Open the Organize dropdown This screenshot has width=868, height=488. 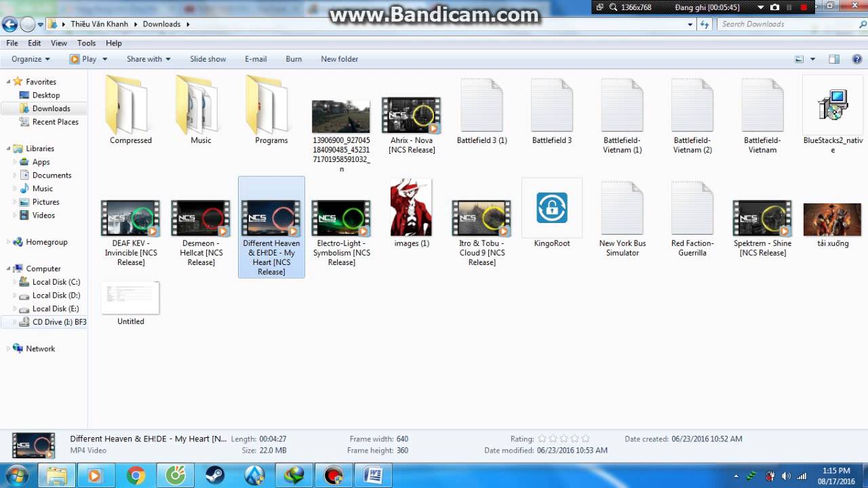point(31,59)
